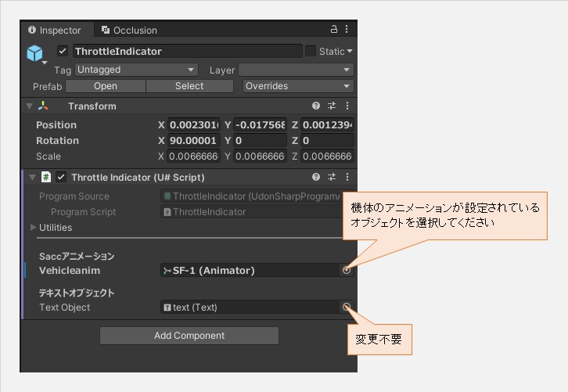
Task: Switch to the Occlusion tab
Action: [x=130, y=30]
